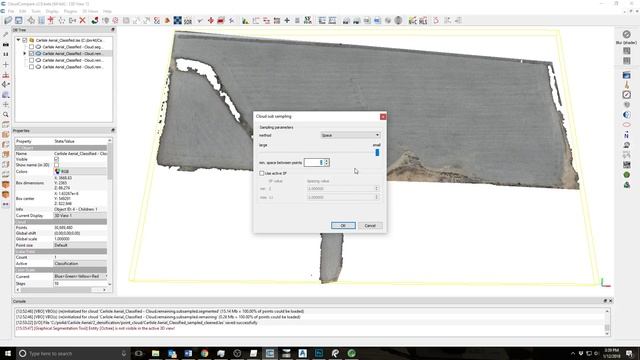Collapse the root Carlisle Aerial_Classified.las tree node

click(x=18, y=40)
